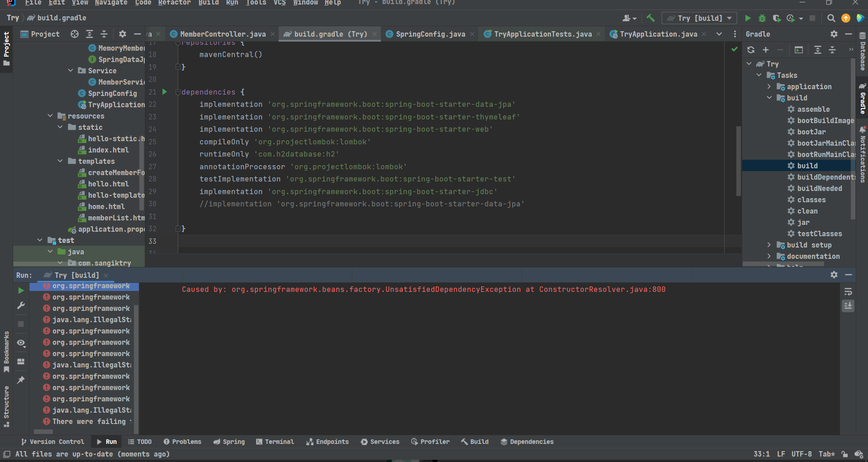Toggle the Project tool window stripe button
The height and width of the screenshot is (462, 868).
[x=6, y=48]
